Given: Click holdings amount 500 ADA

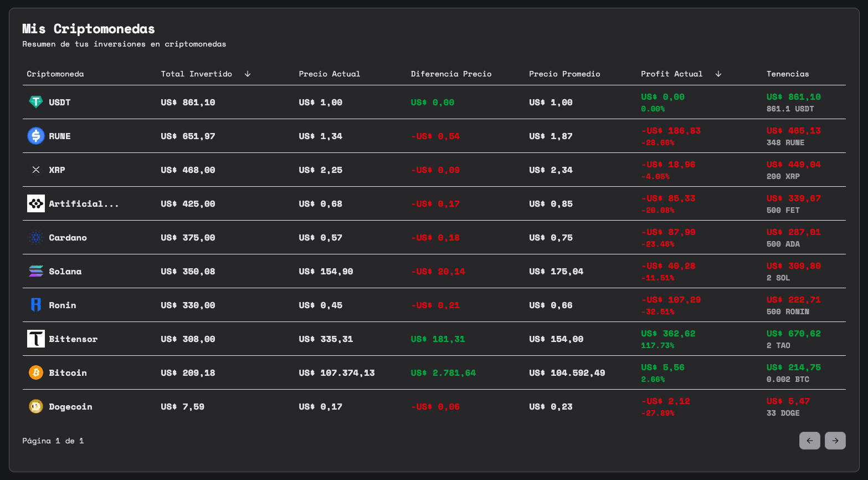Looking at the screenshot, I should coord(783,244).
